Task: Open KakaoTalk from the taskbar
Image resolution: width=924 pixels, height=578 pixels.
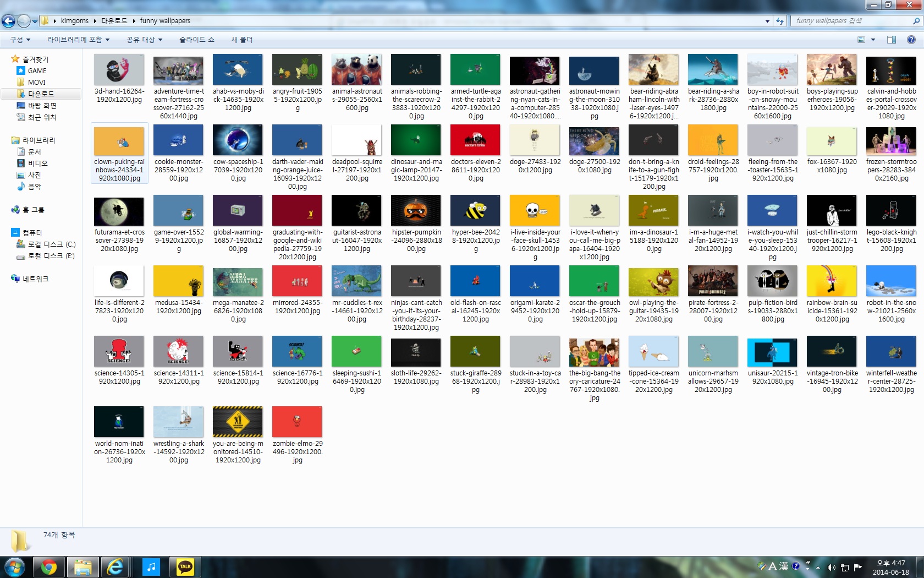Action: click(x=185, y=566)
